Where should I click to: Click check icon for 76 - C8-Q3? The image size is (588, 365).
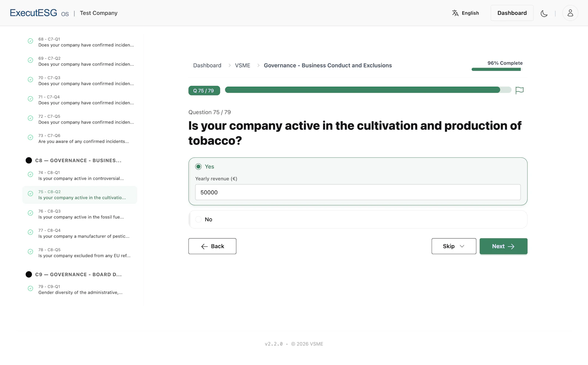pos(31,213)
